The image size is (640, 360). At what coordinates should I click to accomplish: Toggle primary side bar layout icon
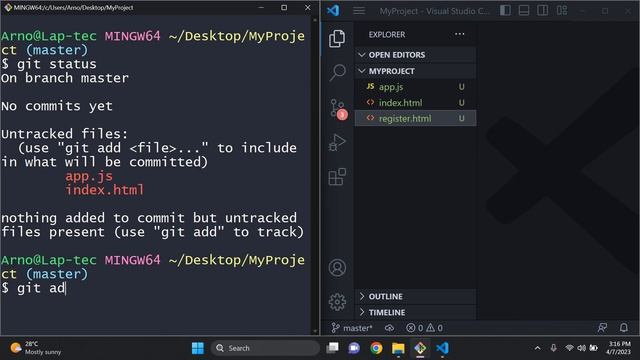coord(505,11)
